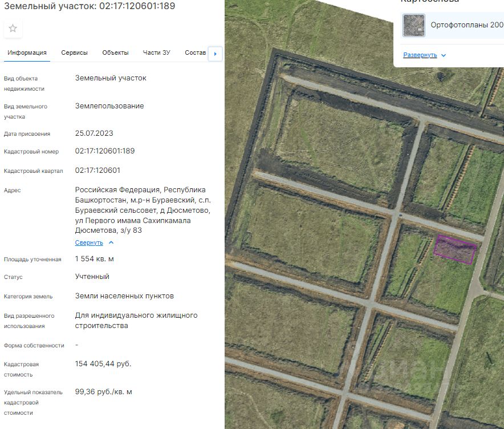Click permitted use value Для индивидуального жилищного строительства
This screenshot has width=504, height=429.
click(x=136, y=321)
